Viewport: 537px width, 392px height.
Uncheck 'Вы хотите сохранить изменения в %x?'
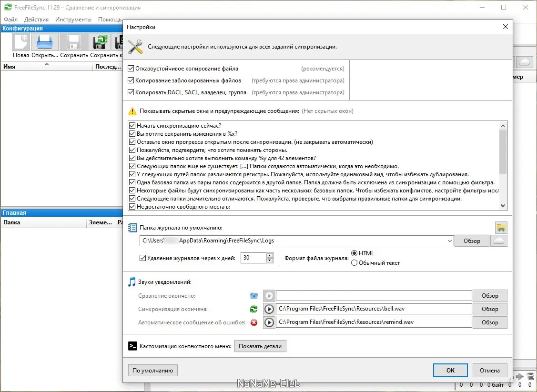pyautogui.click(x=132, y=134)
